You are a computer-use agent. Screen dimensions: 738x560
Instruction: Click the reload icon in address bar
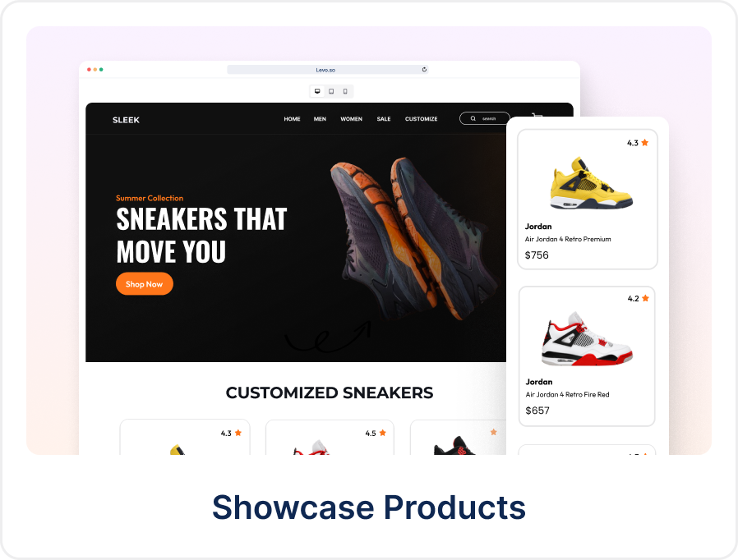(424, 70)
